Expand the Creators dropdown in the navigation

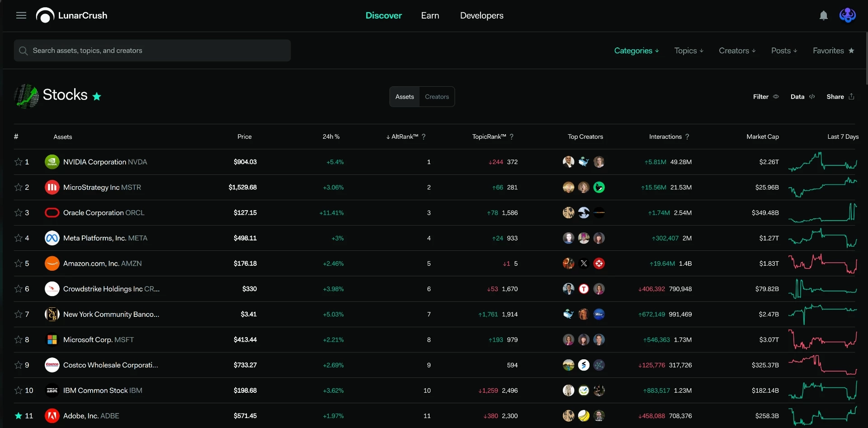click(737, 51)
